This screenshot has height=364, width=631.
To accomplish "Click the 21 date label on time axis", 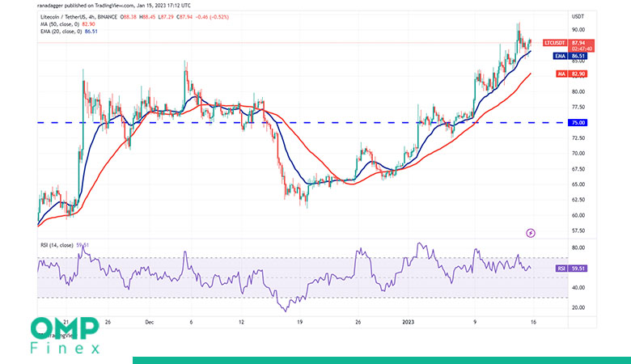I will pyautogui.click(x=66, y=322).
